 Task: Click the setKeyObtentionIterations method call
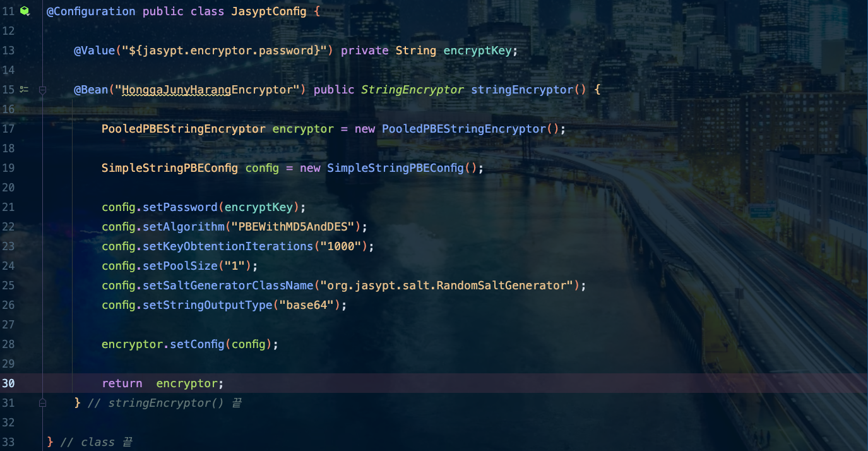[228, 246]
